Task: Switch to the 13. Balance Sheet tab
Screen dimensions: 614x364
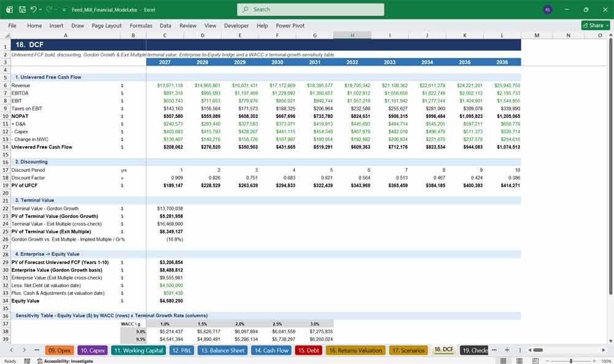Action: (223, 350)
